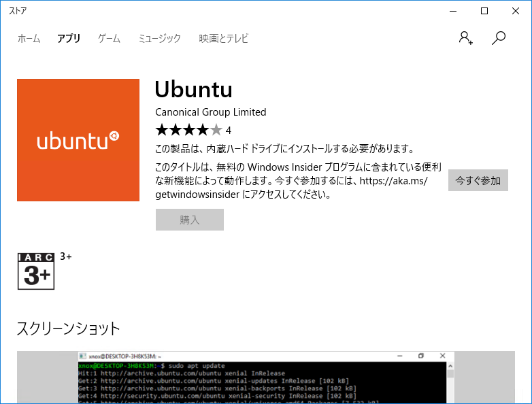Screen dimensions: 532x404
Task: Click the rating count number 4
Action: coord(229,131)
